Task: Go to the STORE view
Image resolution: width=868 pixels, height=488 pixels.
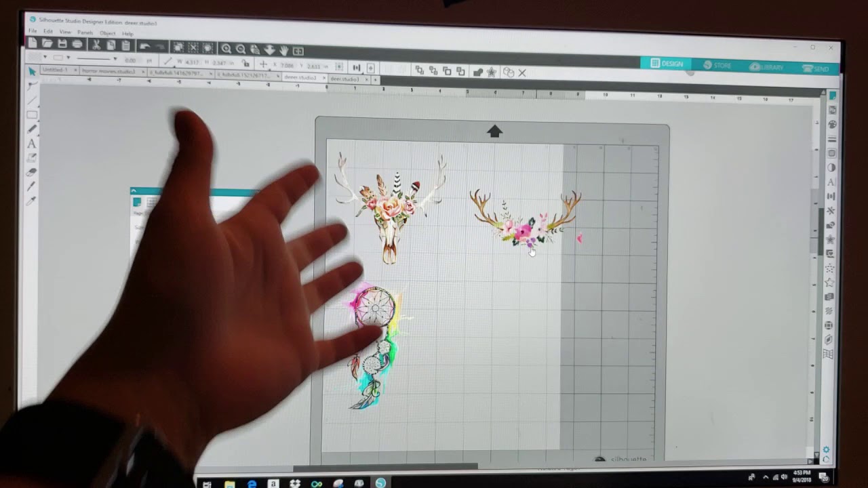Action: (x=717, y=65)
